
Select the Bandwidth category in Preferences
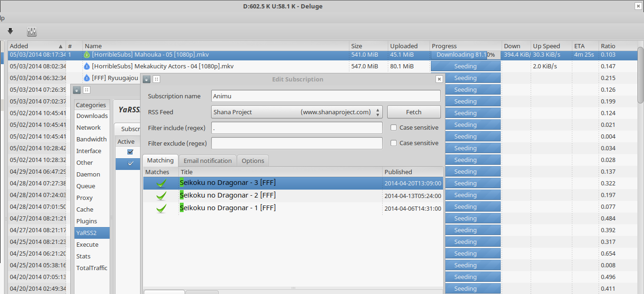(x=91, y=139)
